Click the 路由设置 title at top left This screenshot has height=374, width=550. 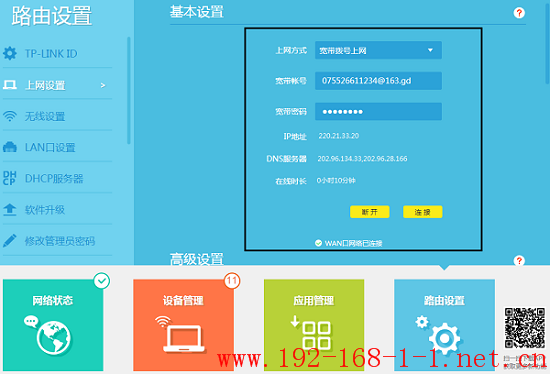pyautogui.click(x=52, y=16)
